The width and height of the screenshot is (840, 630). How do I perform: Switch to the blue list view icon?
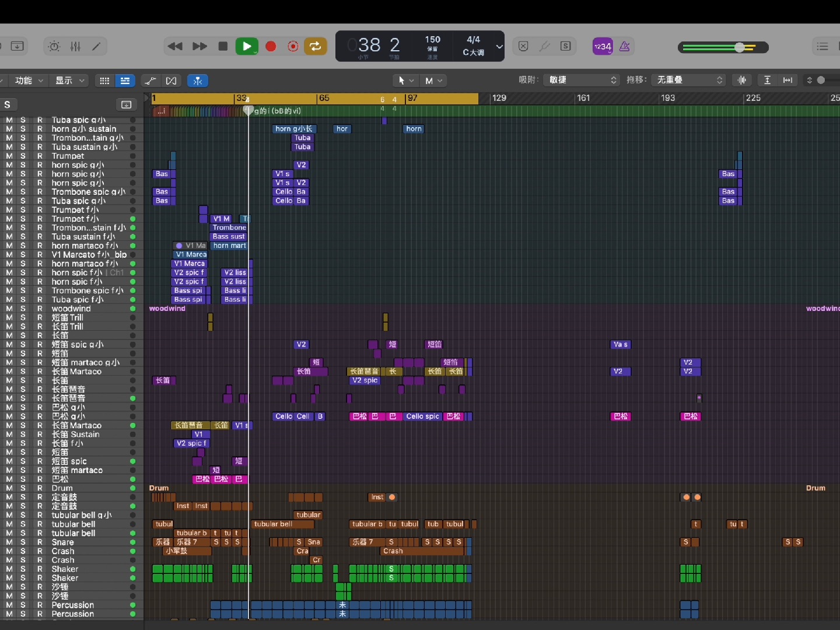pyautogui.click(x=125, y=80)
